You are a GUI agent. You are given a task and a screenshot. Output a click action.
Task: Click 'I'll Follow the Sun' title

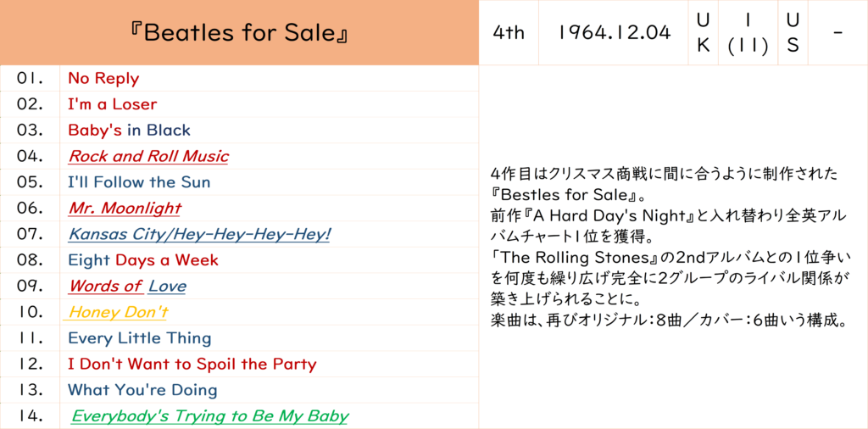[139, 182]
